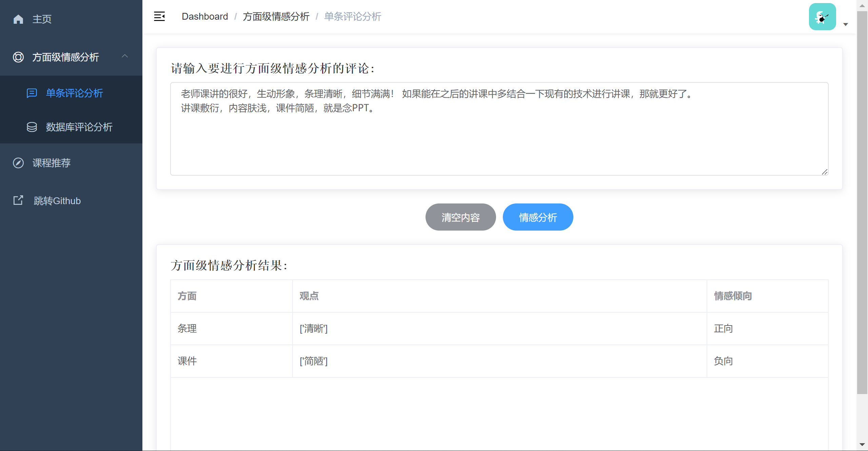
Task: Click the user avatar image
Action: 822,17
